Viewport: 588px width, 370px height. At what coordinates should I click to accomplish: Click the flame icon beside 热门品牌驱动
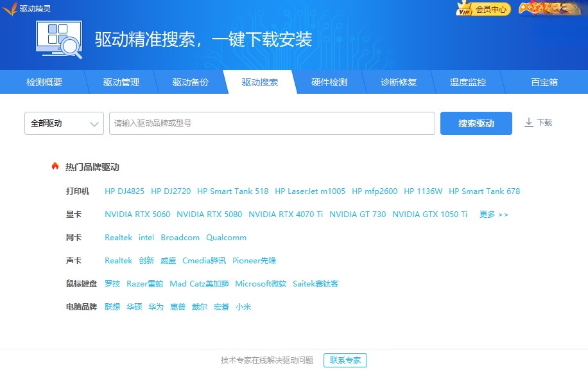tap(55, 166)
